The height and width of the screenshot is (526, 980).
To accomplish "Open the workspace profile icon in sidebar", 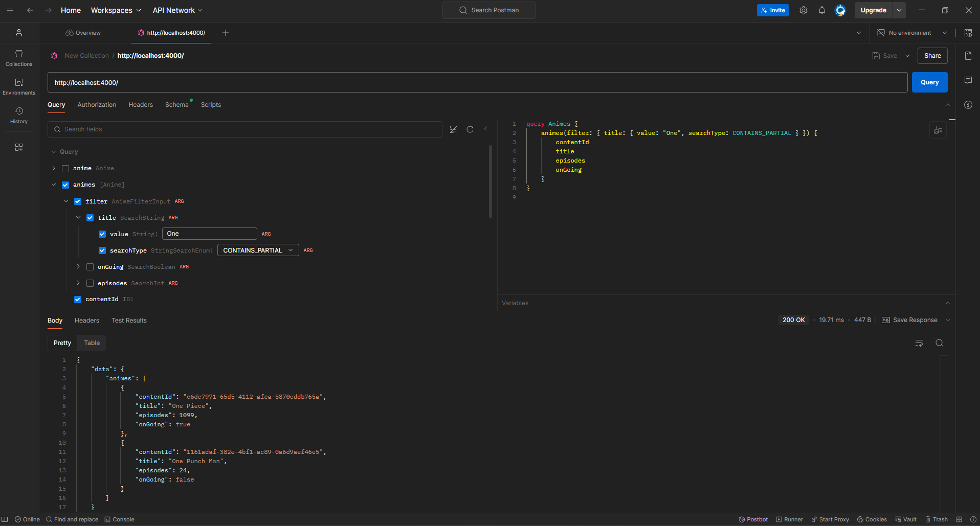I will click(x=19, y=33).
